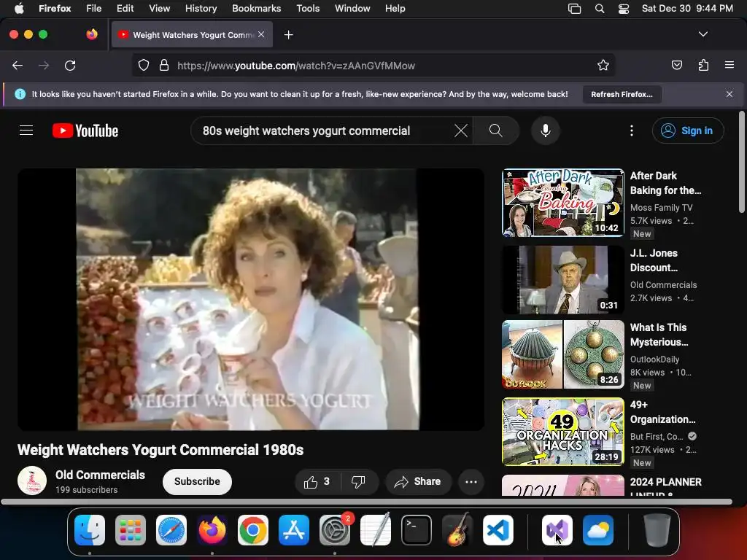Image resolution: width=747 pixels, height=560 pixels.
Task: Click the video title text
Action: tap(160, 450)
